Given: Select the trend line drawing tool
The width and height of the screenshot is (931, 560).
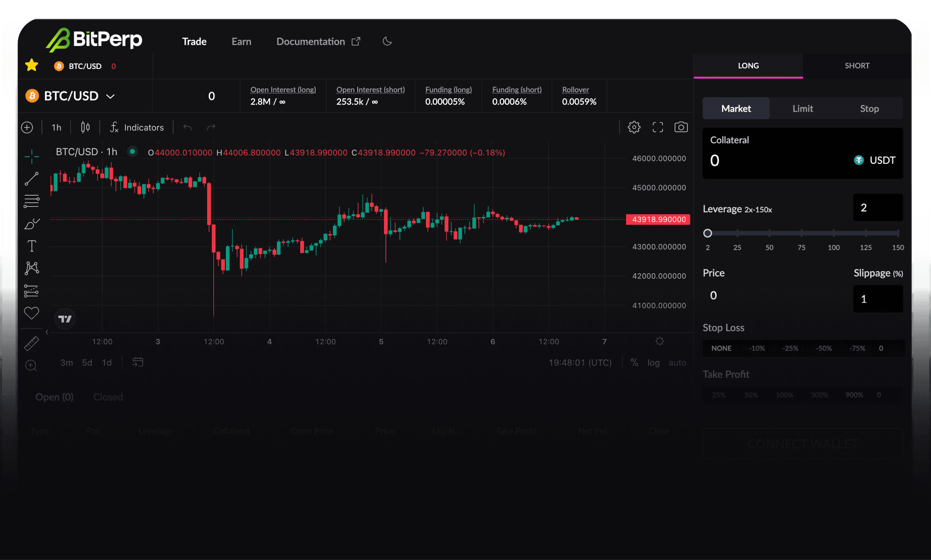Looking at the screenshot, I should [32, 179].
